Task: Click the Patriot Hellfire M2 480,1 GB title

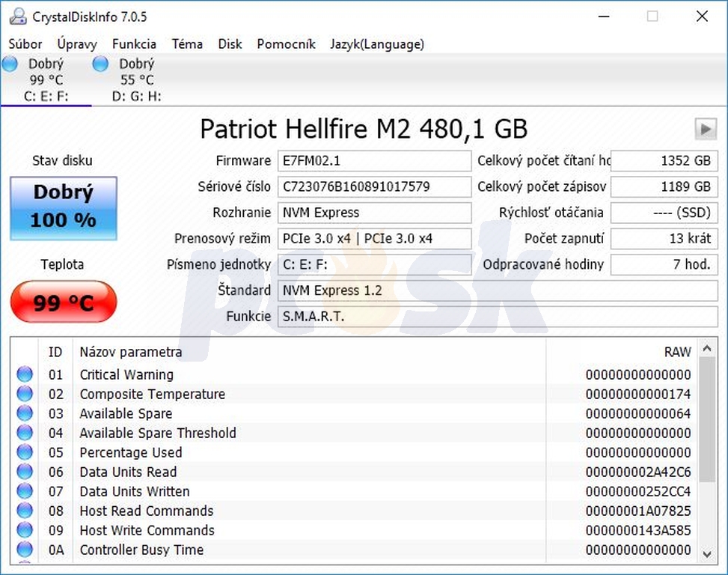Action: tap(364, 129)
